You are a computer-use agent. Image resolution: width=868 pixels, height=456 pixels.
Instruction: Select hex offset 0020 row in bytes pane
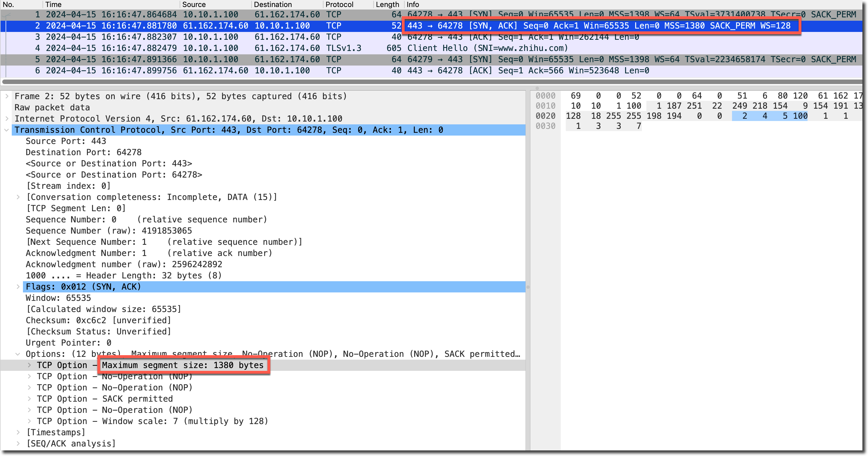(545, 116)
